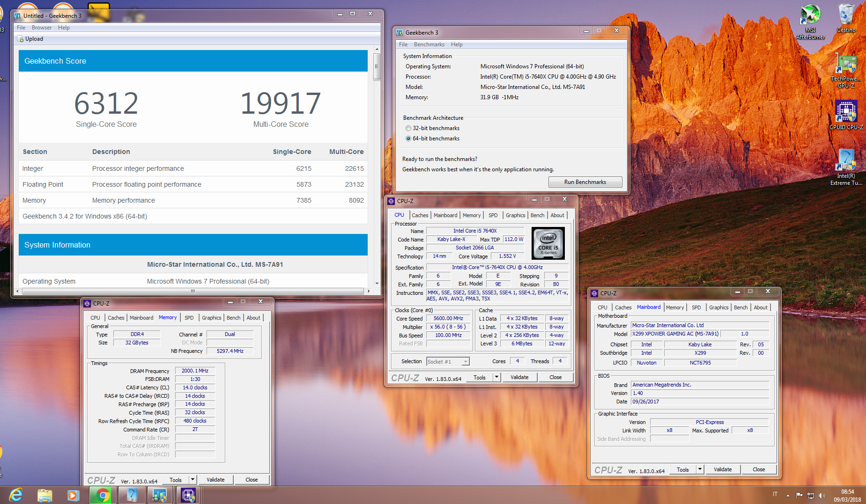Open network status tray icon
The width and height of the screenshot is (866, 504).
point(810,495)
